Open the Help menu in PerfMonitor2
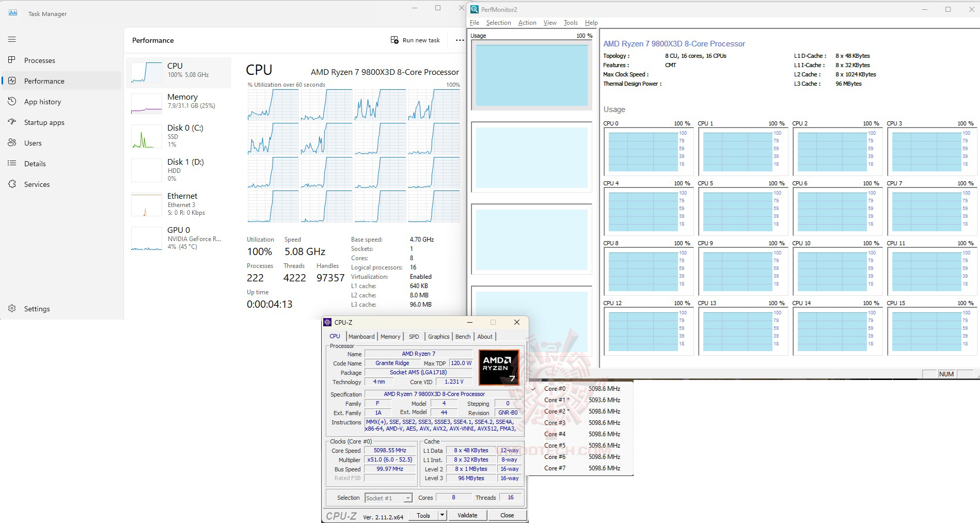This screenshot has height=523, width=980. (x=591, y=23)
